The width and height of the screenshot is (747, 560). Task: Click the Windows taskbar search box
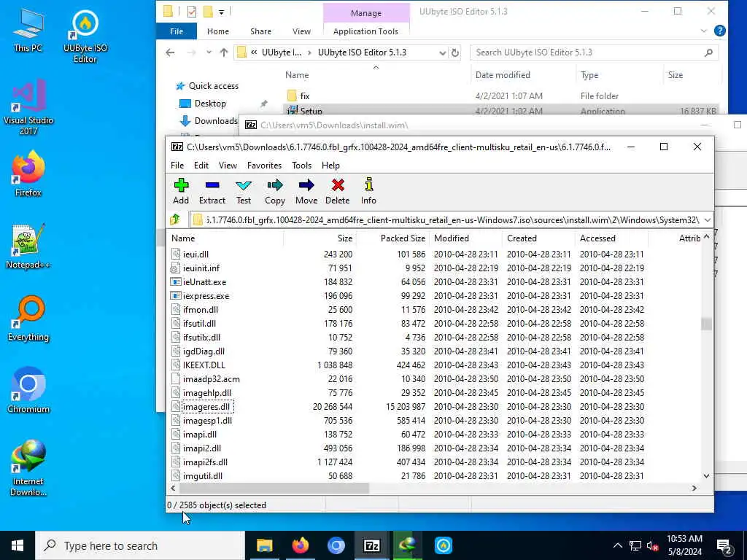(140, 545)
